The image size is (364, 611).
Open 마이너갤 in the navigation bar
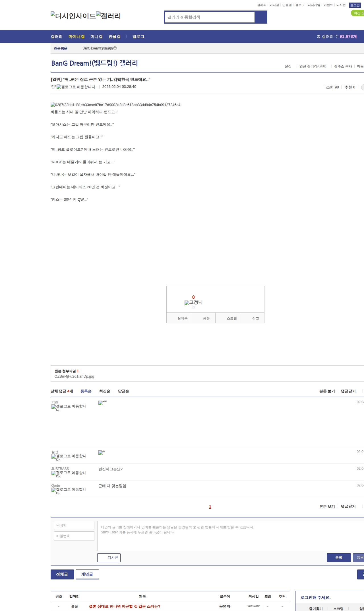tap(76, 37)
